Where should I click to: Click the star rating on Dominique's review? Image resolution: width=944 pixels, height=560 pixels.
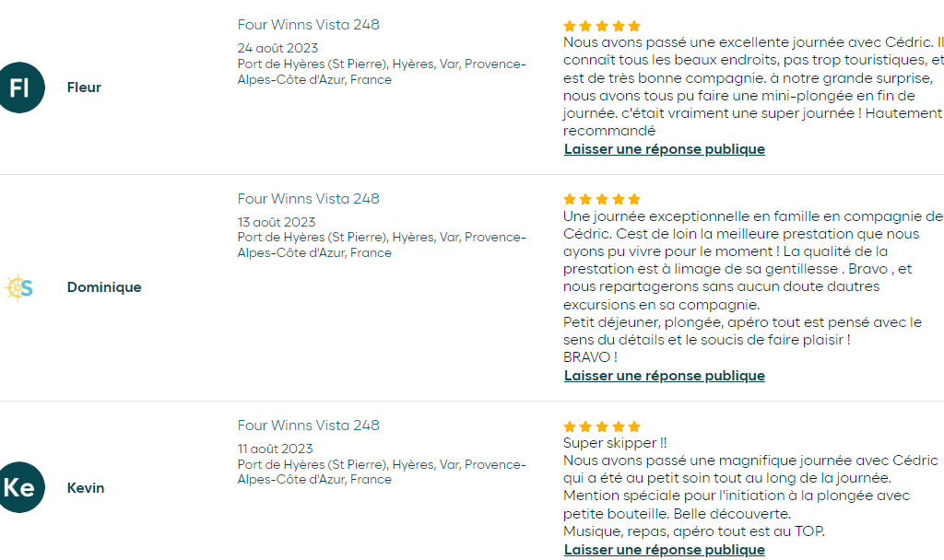(601, 199)
